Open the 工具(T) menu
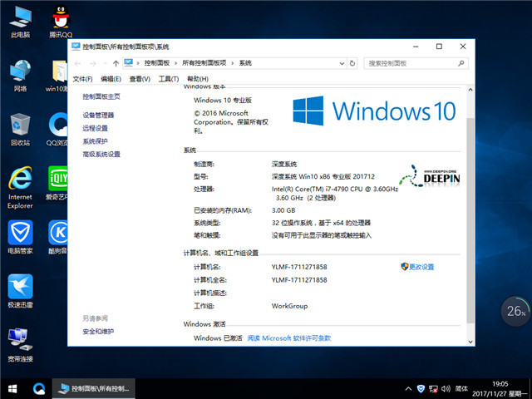The height and width of the screenshot is (399, 532). point(169,79)
